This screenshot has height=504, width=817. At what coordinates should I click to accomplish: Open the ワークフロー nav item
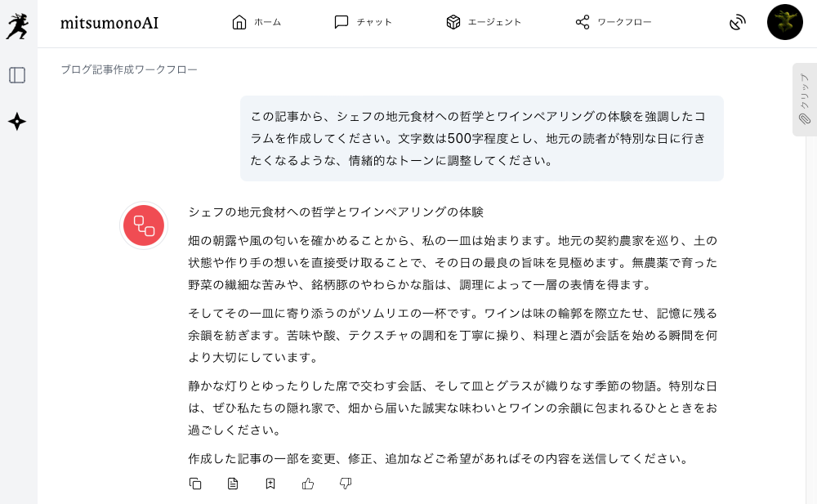click(614, 22)
